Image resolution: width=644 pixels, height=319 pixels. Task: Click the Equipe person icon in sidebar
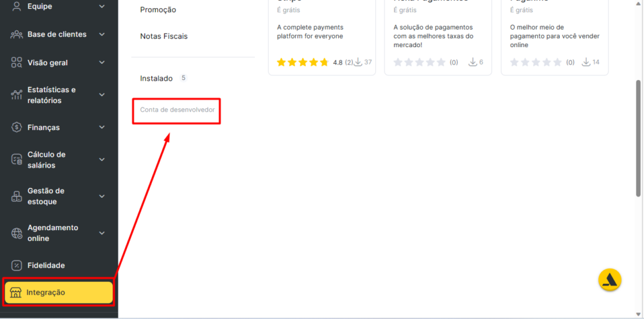coord(17,6)
